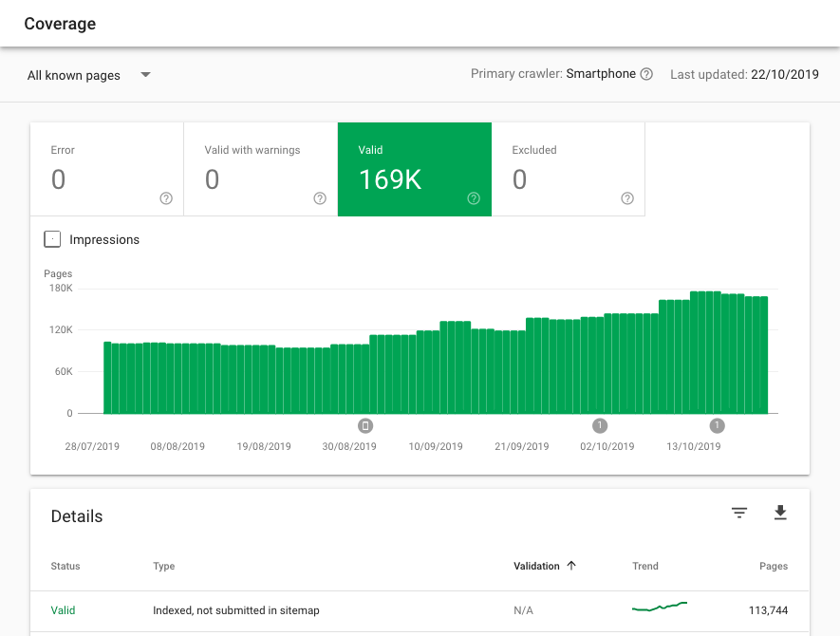Open the Valid row in Details table
The height and width of the screenshot is (636, 840).
(63, 610)
